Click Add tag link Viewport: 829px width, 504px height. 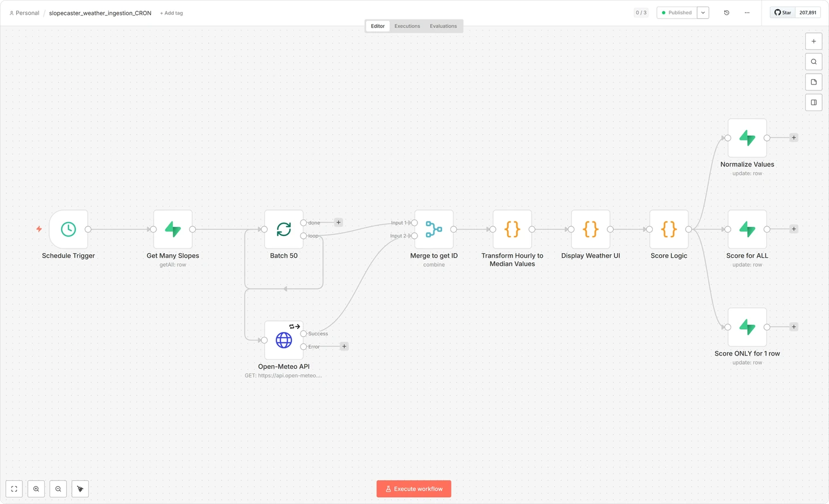point(172,13)
